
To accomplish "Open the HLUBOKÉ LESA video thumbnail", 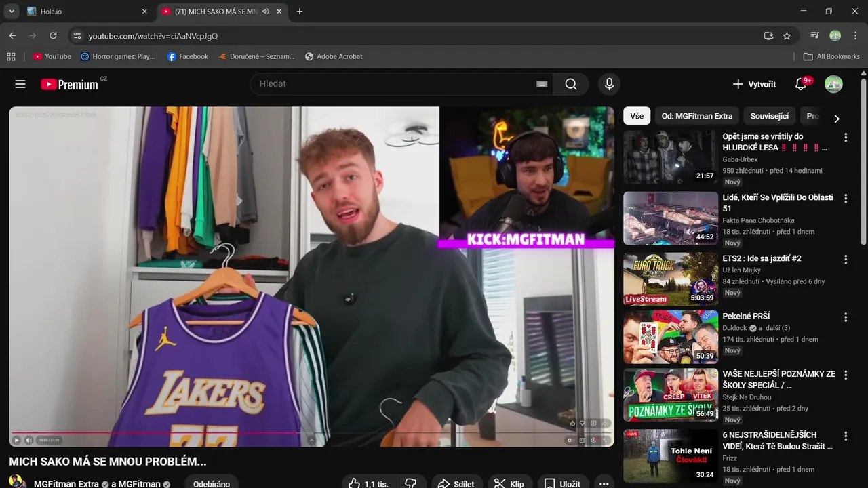I will pos(670,157).
